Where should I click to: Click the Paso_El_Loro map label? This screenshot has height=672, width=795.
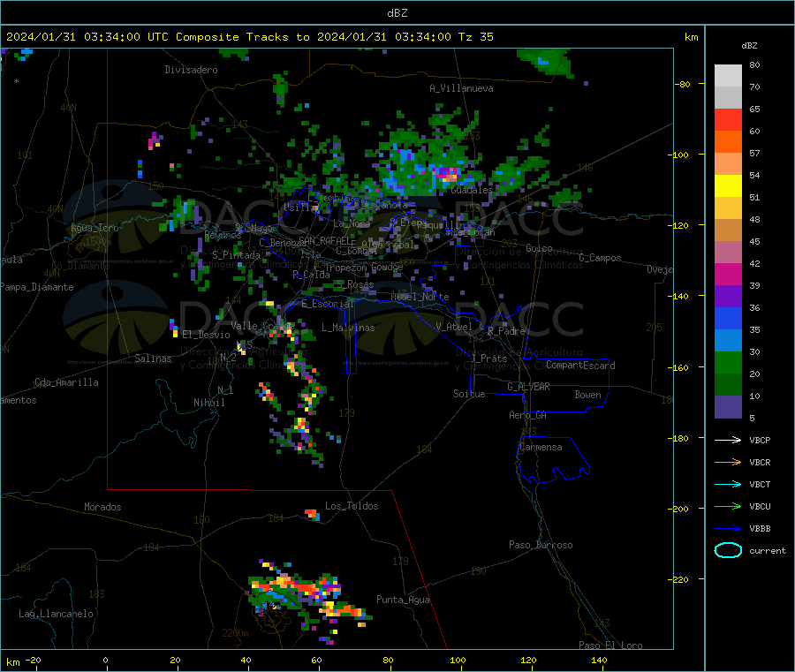611,646
